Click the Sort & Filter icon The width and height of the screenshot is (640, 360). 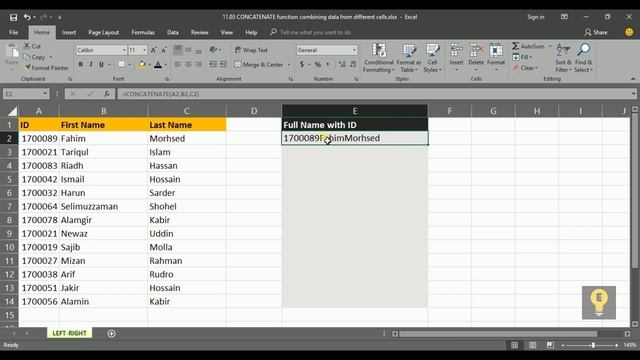tap(563, 51)
